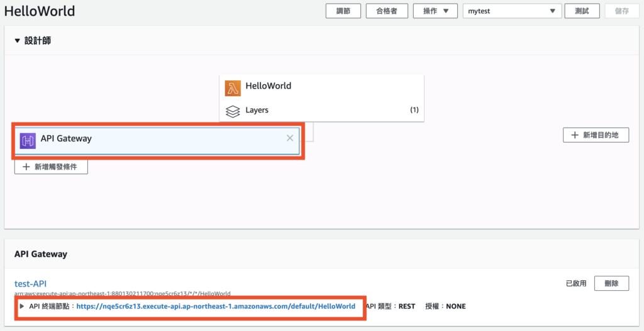The image size is (644, 331).
Task: Collapse the 設計師 designer section
Action: 17,41
